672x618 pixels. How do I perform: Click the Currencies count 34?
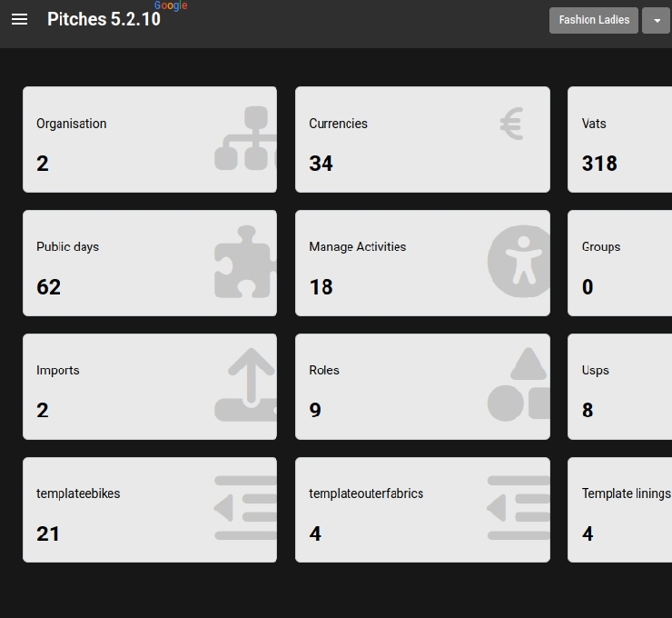pyautogui.click(x=321, y=164)
